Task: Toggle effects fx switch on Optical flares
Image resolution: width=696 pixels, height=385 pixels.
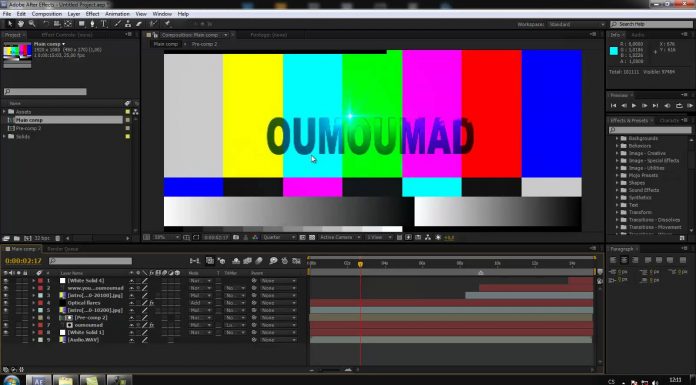Action: coord(151,303)
